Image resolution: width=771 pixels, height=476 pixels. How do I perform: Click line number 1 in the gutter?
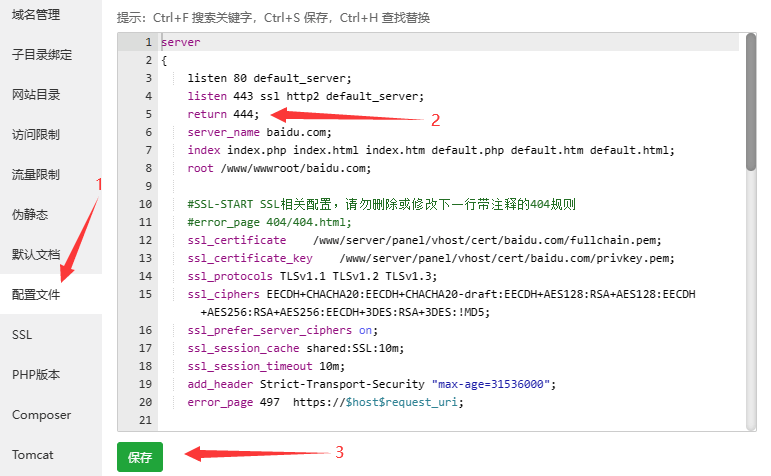148,42
